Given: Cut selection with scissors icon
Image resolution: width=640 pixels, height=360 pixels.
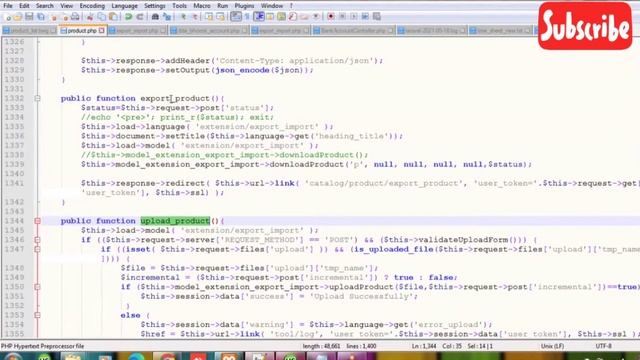Looking at the screenshot, I should click(89, 17).
